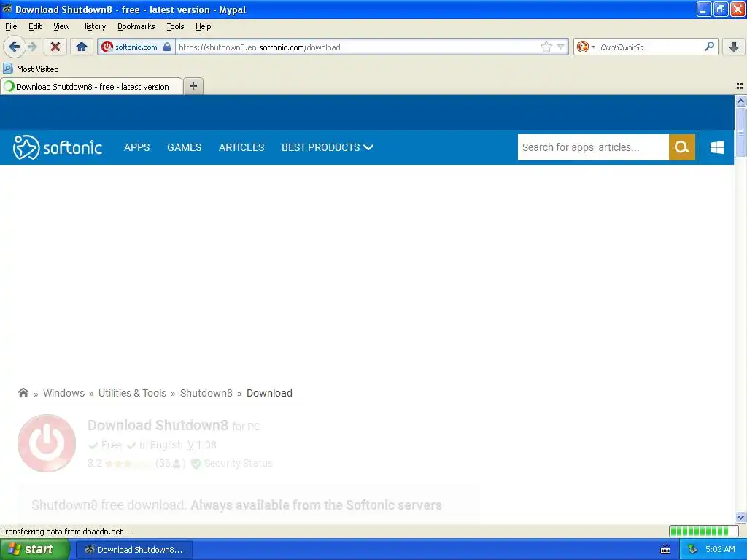Open the Help menu
This screenshot has width=747, height=560.
(203, 26)
